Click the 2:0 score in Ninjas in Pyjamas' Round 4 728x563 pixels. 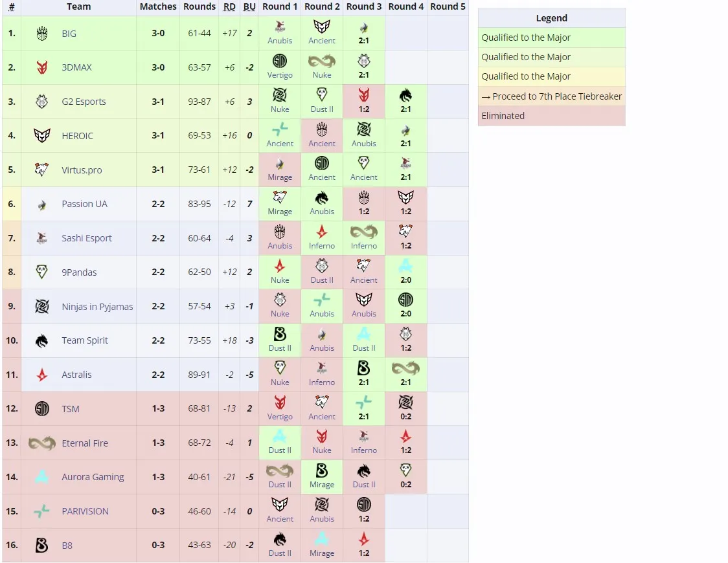point(406,314)
